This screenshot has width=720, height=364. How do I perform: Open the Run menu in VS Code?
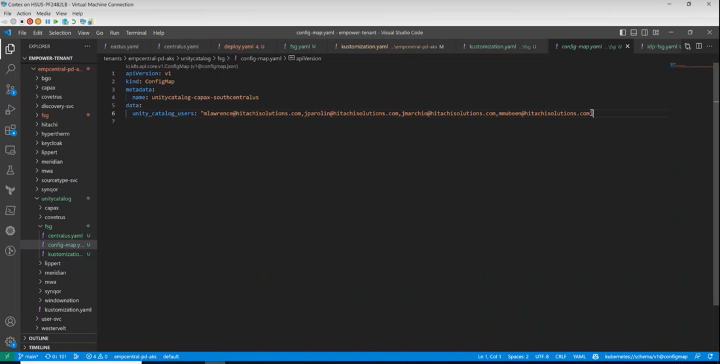click(114, 33)
